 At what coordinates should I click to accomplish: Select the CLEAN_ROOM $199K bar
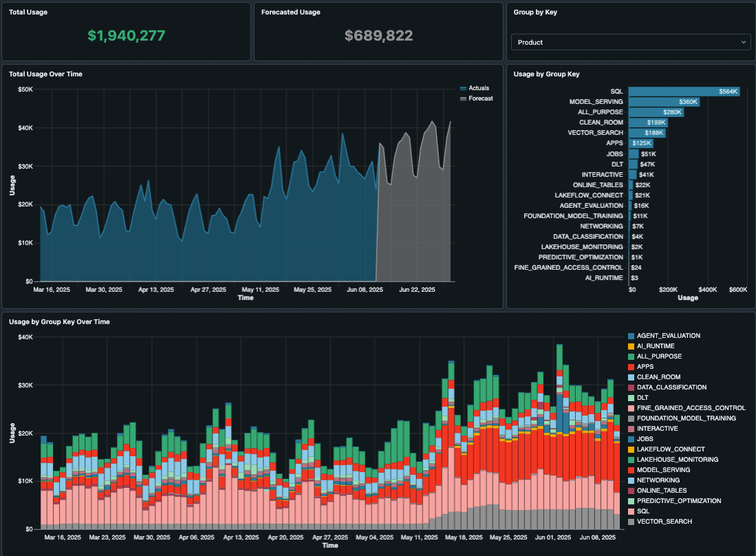tap(647, 122)
